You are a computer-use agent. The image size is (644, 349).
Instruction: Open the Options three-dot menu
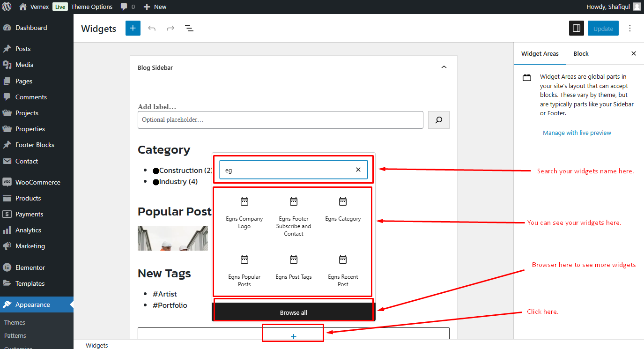630,28
